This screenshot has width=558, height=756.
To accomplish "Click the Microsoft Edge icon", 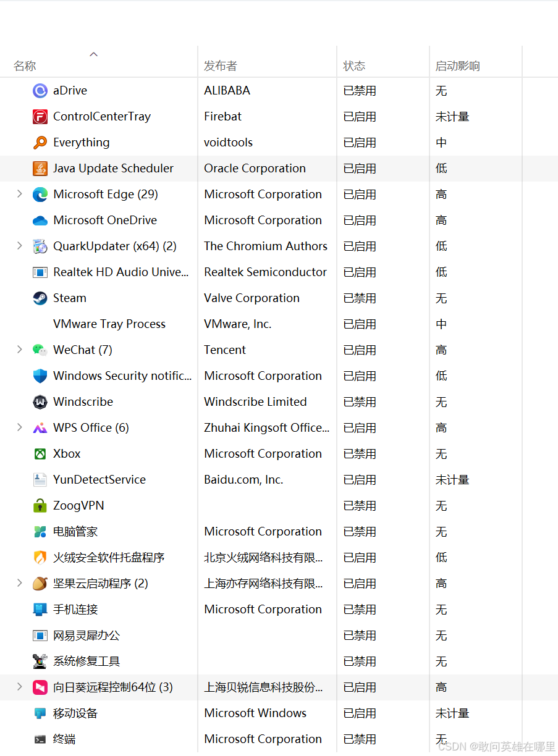I will coord(40,195).
